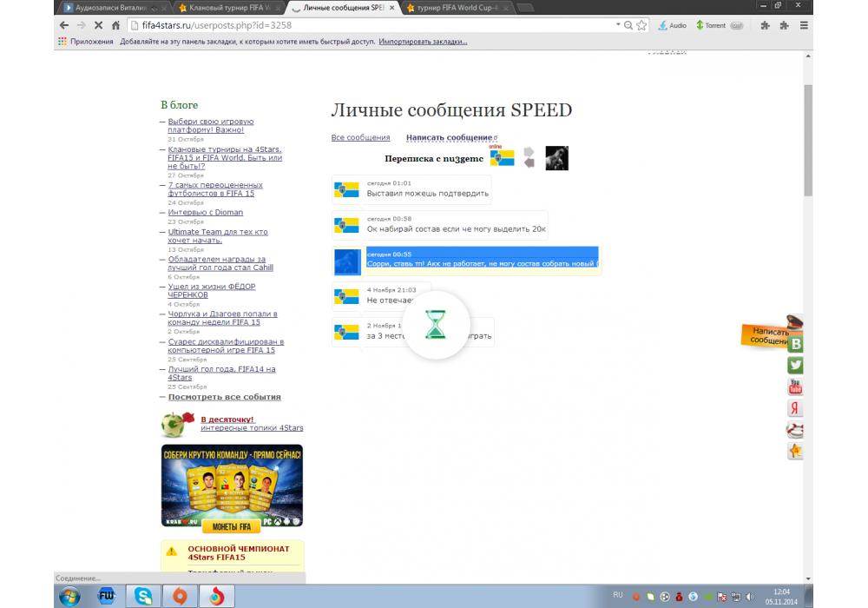Go to the browser home page icon

click(115, 25)
